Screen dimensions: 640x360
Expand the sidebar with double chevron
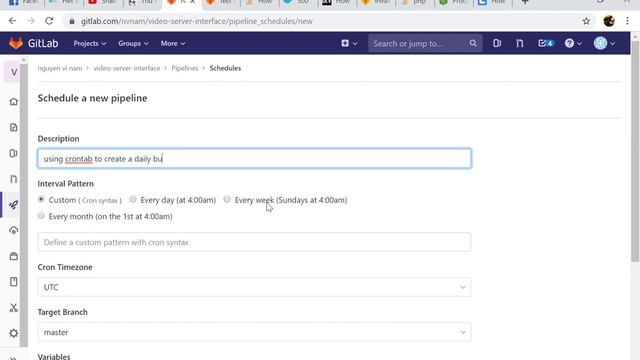coord(13,358)
